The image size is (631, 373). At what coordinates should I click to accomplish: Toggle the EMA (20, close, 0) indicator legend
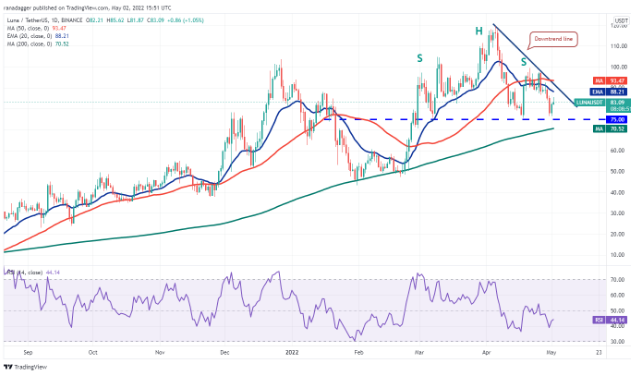(38, 36)
